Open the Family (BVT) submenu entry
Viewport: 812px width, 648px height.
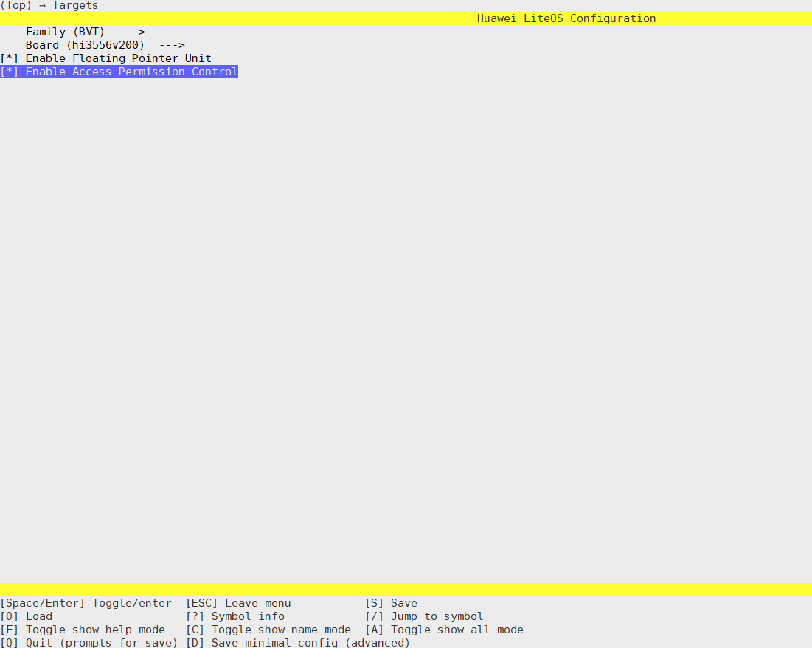pos(65,32)
